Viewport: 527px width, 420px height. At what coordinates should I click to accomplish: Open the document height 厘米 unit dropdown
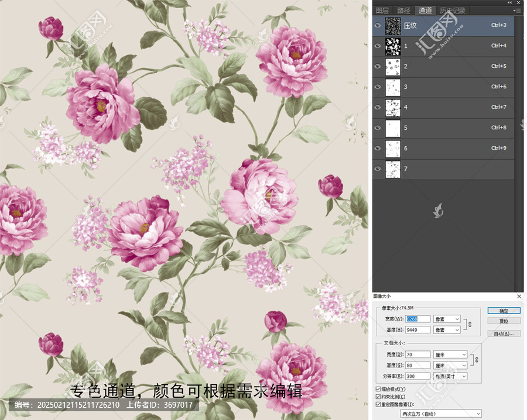pyautogui.click(x=450, y=365)
